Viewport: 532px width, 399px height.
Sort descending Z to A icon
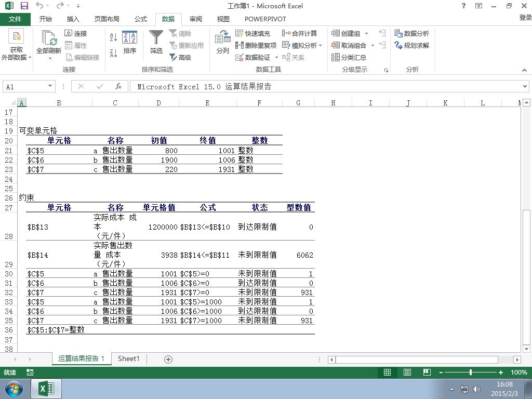(113, 53)
